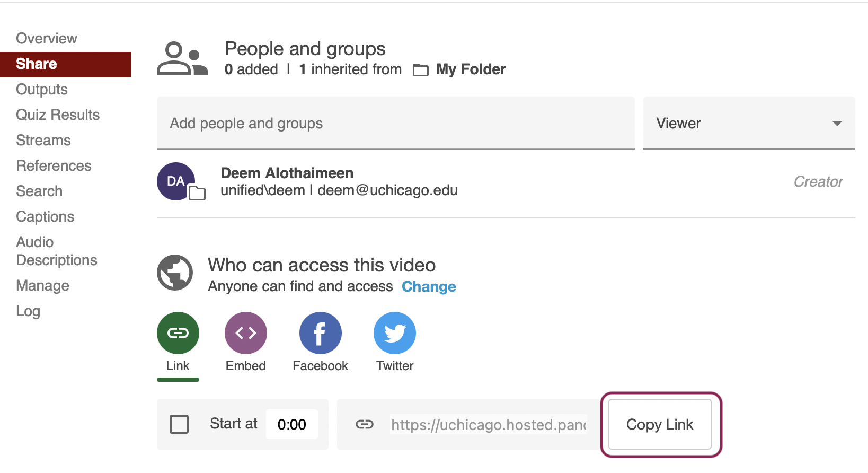Click the DA user avatar
Viewport: 868px width, 473px height.
click(x=176, y=181)
